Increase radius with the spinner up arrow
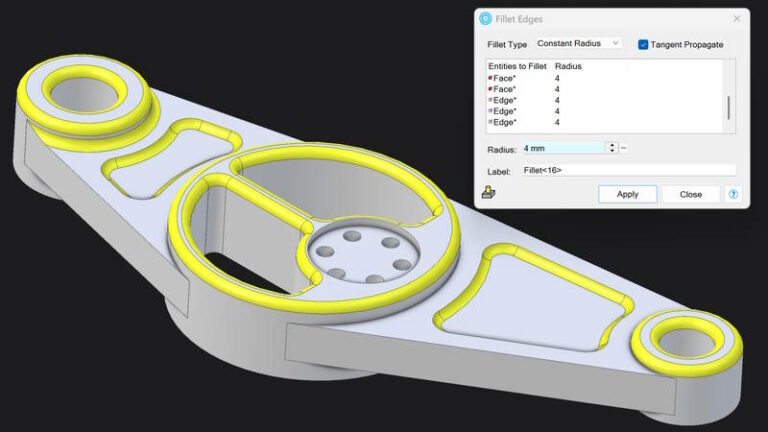This screenshot has width=768, height=432. click(x=612, y=145)
